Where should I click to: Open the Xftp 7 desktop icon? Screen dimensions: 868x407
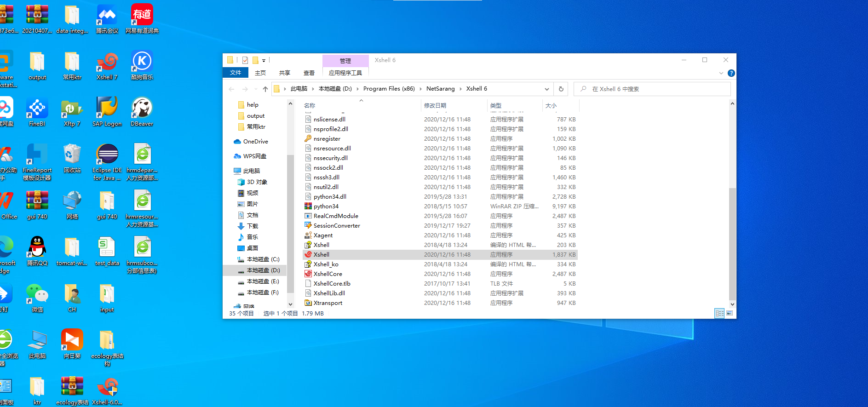72,112
